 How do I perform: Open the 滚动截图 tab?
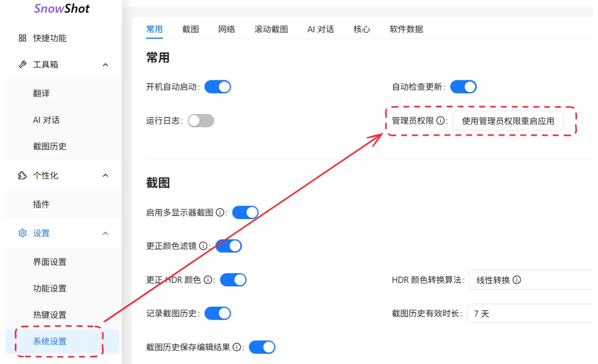click(271, 29)
